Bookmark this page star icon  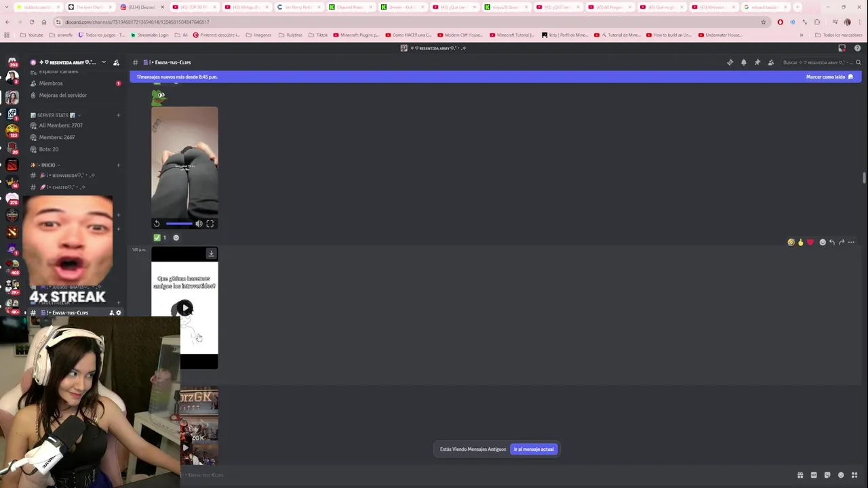coord(764,22)
